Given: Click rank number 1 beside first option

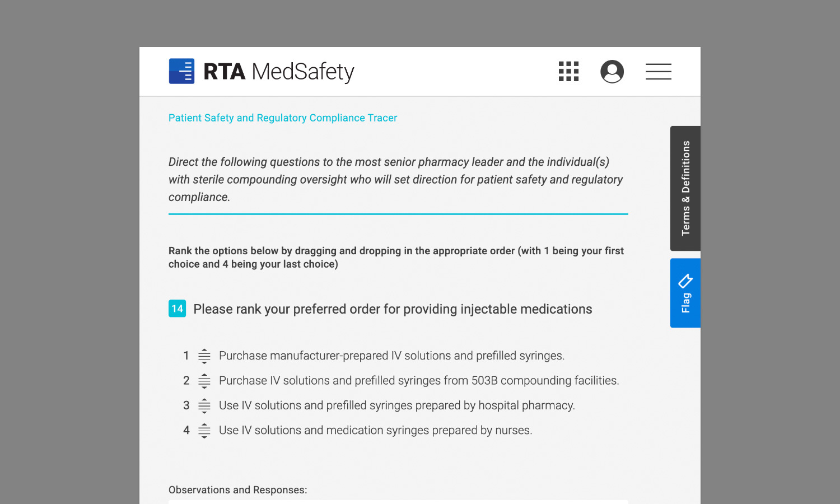Looking at the screenshot, I should 186,356.
